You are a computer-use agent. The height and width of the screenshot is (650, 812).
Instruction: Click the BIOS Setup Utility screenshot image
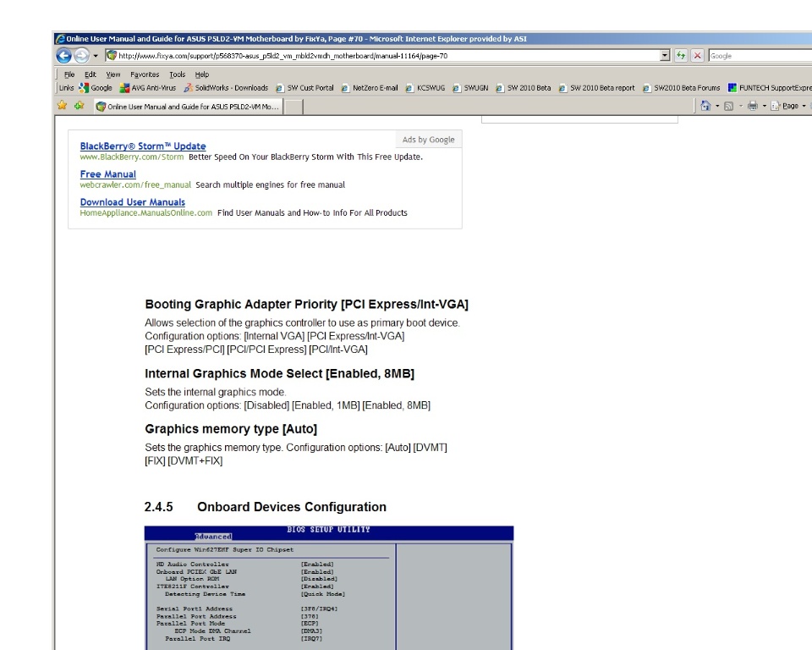click(x=329, y=588)
